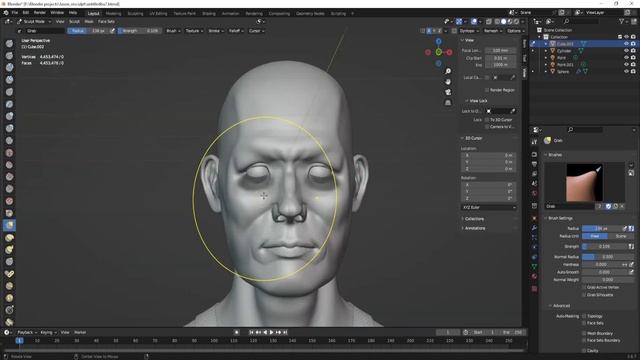
Task: Enable Lock To 3D Cursor checkbox
Action: point(487,120)
